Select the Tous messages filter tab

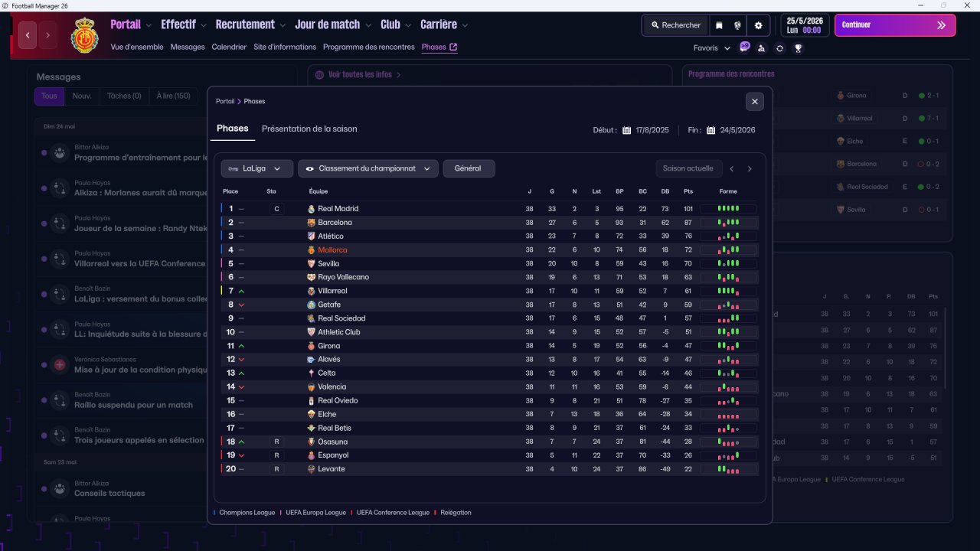coord(49,96)
